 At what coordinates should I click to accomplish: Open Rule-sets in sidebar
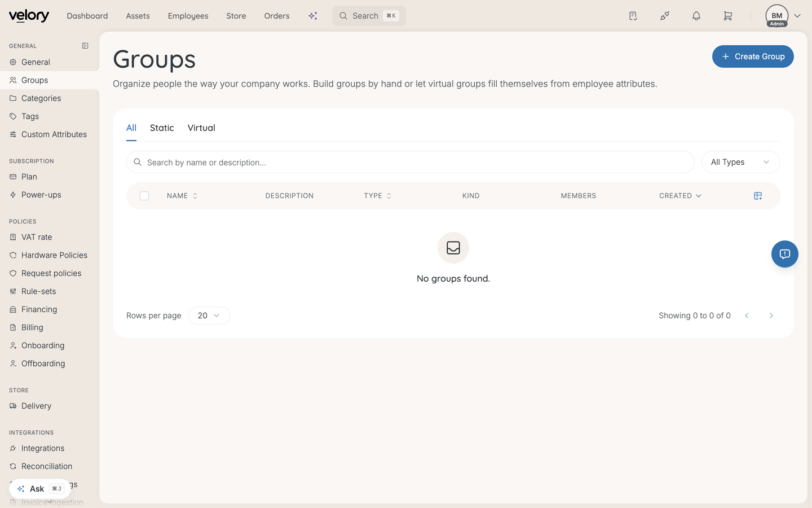[x=50, y=291]
